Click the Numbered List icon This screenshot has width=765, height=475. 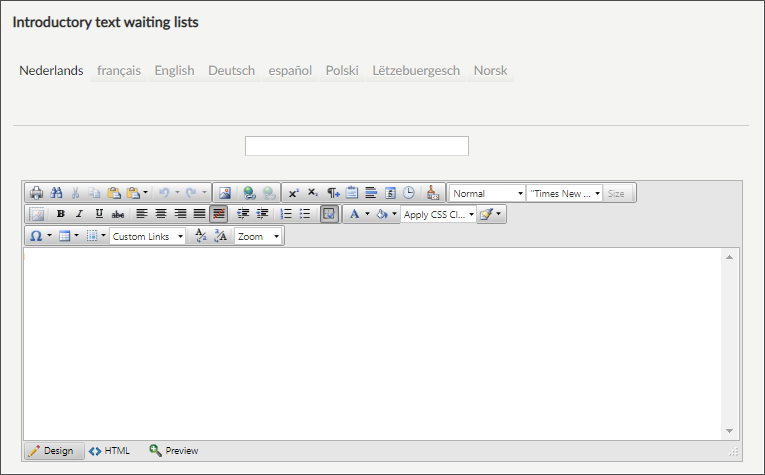pos(286,214)
